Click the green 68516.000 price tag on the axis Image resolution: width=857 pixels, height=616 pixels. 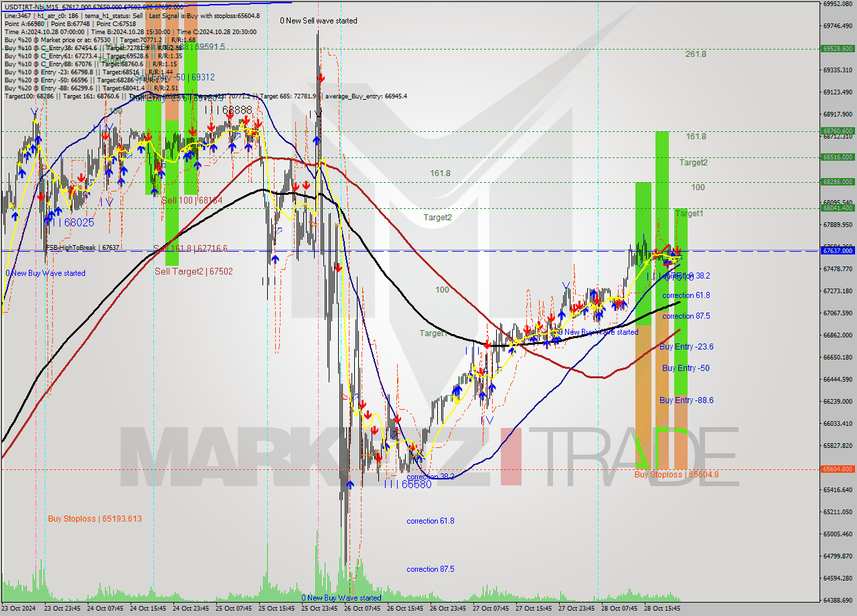point(837,157)
